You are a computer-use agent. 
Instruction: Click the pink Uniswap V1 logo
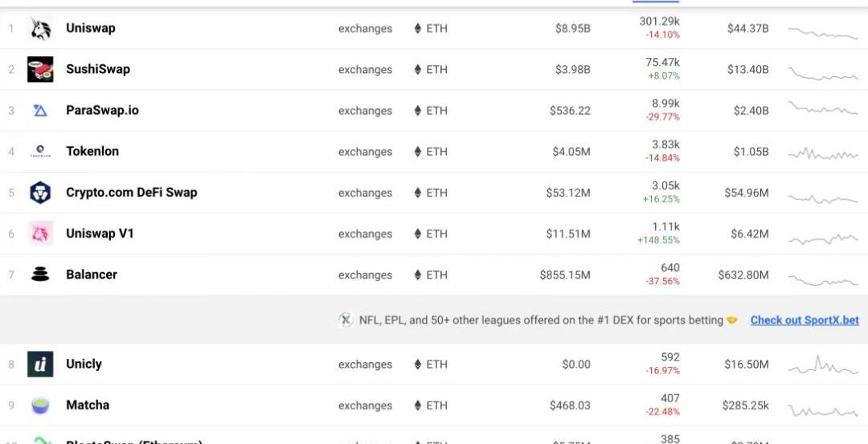coord(40,234)
